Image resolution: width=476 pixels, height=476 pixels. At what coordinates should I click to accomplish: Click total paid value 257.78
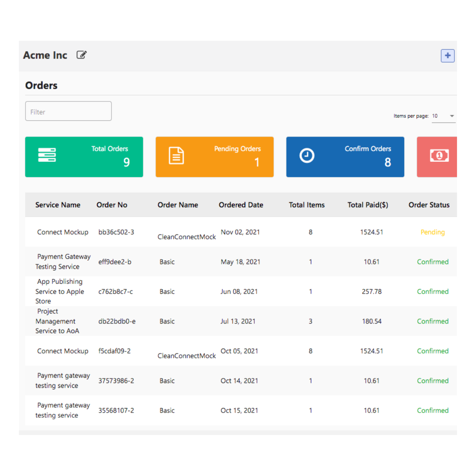tap(372, 292)
